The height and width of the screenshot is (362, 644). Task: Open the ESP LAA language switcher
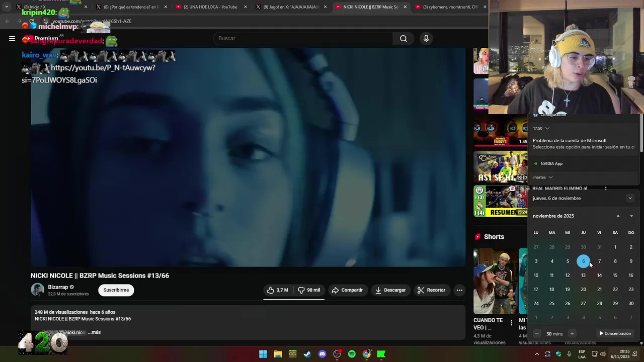582,354
